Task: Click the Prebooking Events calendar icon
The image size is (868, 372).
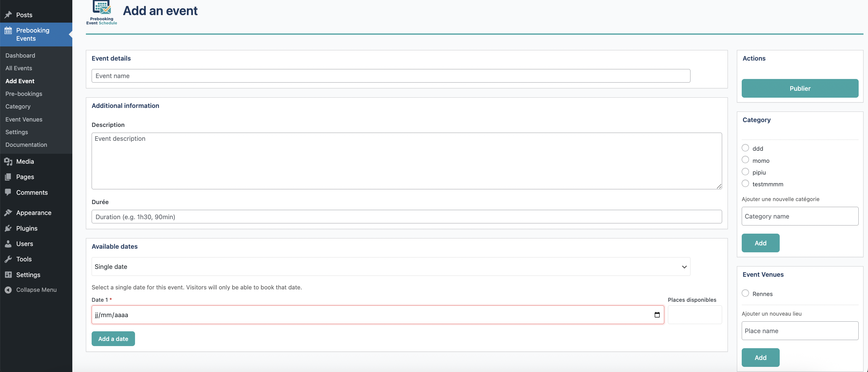Action: pyautogui.click(x=8, y=31)
